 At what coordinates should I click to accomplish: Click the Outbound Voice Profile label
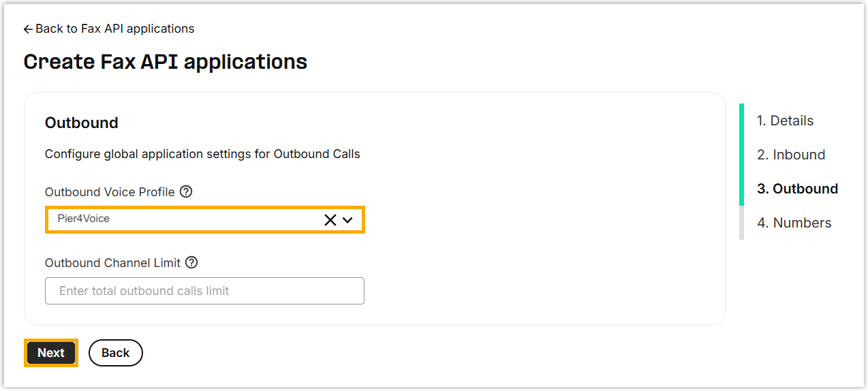(x=110, y=192)
